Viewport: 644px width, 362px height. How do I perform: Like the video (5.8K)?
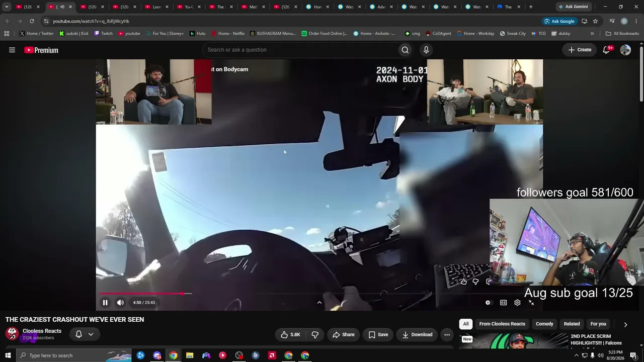point(291,335)
